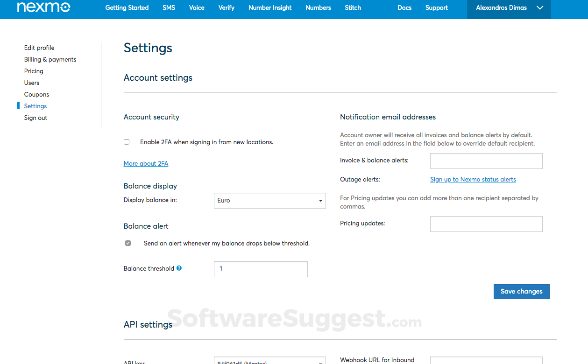588x364 pixels.
Task: Click the Balance threshold help icon
Action: [x=179, y=268]
